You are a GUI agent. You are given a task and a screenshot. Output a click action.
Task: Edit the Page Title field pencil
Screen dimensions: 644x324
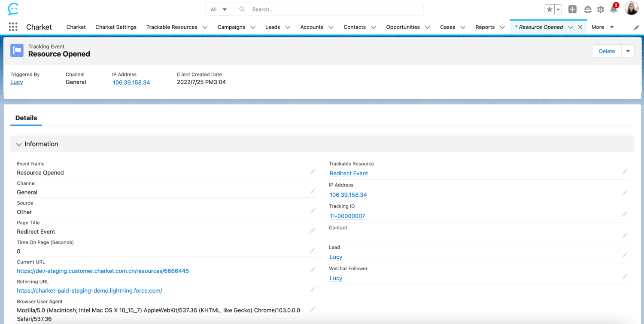coord(313,231)
